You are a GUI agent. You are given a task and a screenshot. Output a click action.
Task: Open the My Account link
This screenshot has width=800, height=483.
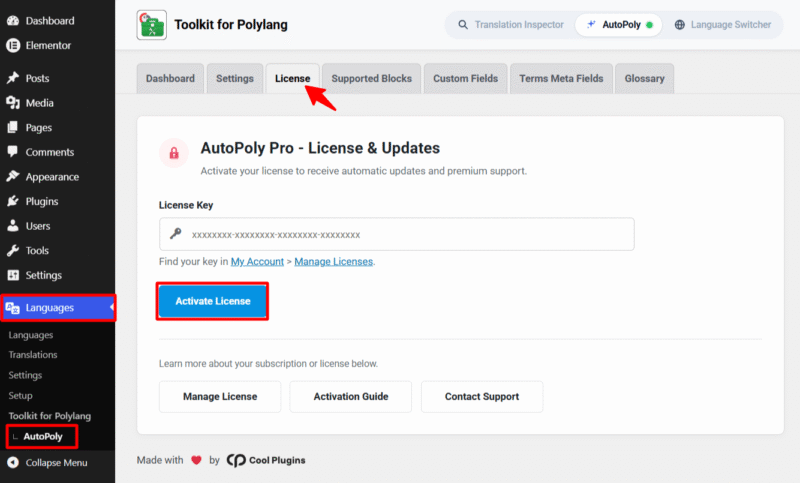(x=257, y=262)
